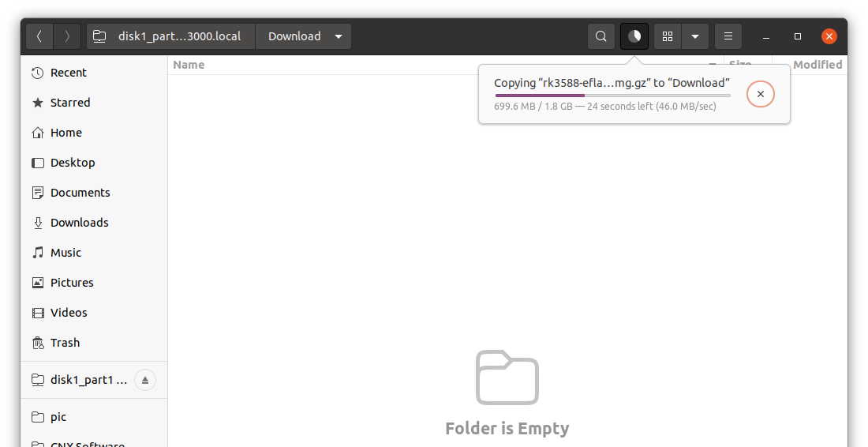868x447 pixels.
Task: Click network drive icon in path bar
Action: 99,36
